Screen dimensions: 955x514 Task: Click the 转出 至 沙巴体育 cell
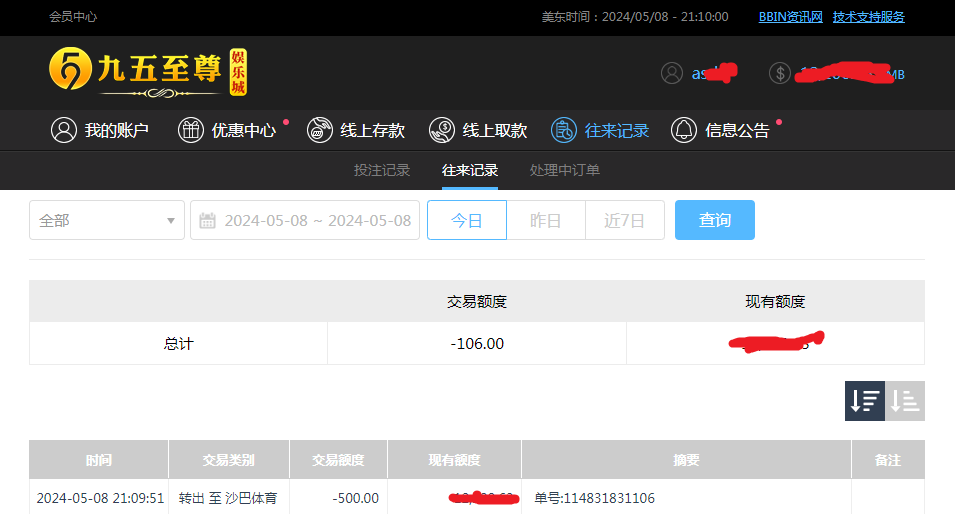tap(228, 498)
